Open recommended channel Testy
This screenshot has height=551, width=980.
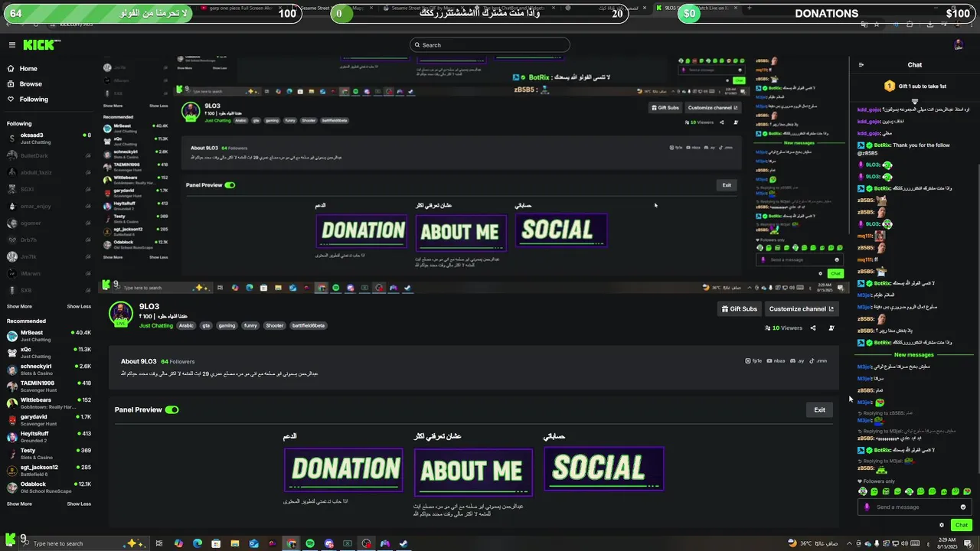coord(49,454)
